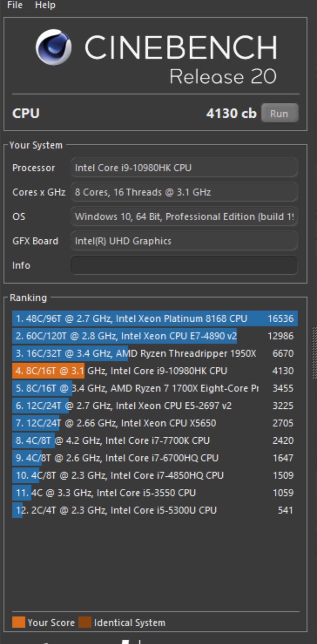Viewport: 317px width, 644px height.
Task: Select the Core i7-6700HQ ranking row
Action: 155,458
